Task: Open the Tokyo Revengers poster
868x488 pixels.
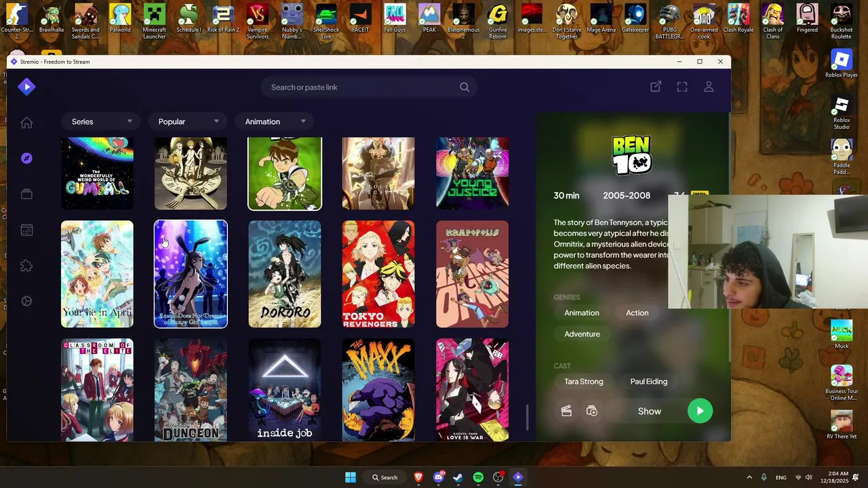Action: click(x=378, y=274)
